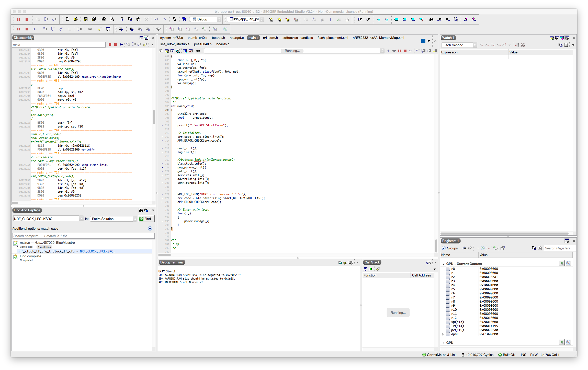Screen dimensions: 588x370
Task: Toggle the r2 register checkbox
Action: click(x=448, y=277)
